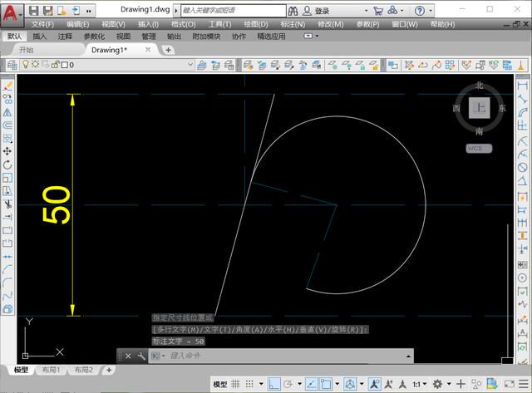Expand command history arrow at command line right
The image size is (532, 393).
(x=408, y=356)
